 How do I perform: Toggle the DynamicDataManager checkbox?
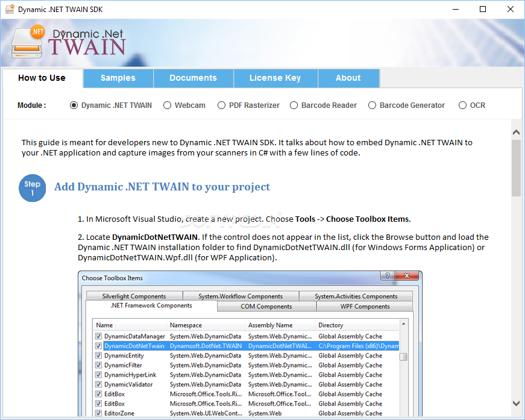click(x=98, y=336)
